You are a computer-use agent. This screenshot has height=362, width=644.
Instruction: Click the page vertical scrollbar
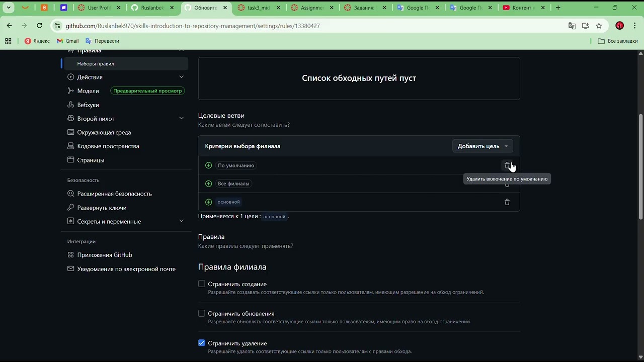[640, 166]
